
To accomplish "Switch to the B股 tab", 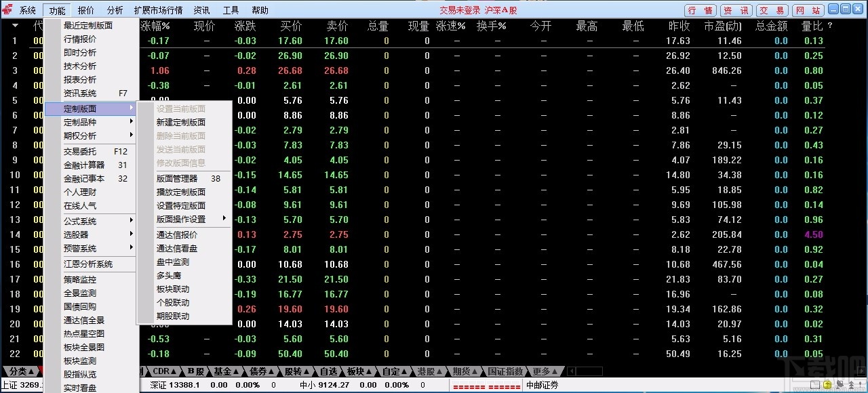I will [x=195, y=371].
